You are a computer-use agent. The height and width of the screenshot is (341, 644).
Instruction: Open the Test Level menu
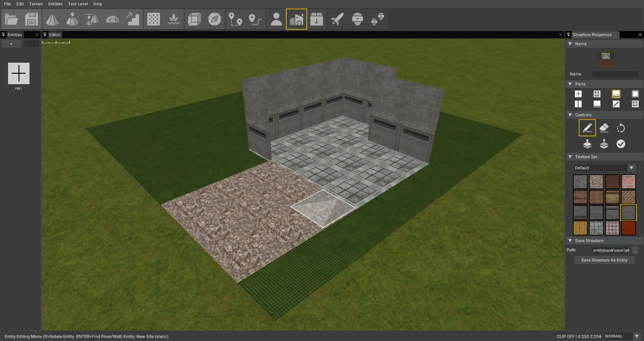(78, 4)
